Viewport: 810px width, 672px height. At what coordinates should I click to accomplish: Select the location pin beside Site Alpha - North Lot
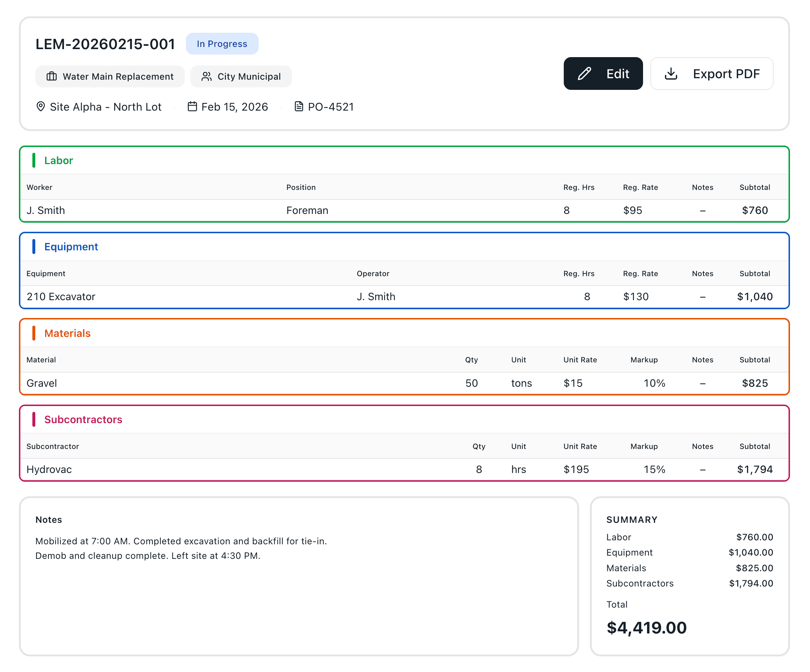pyautogui.click(x=41, y=107)
